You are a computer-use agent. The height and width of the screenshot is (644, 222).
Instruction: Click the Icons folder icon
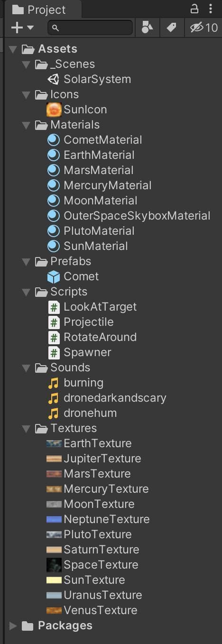[x=41, y=94]
